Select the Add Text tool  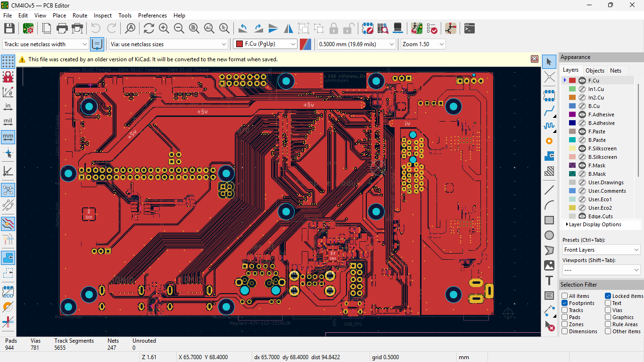pos(549,280)
